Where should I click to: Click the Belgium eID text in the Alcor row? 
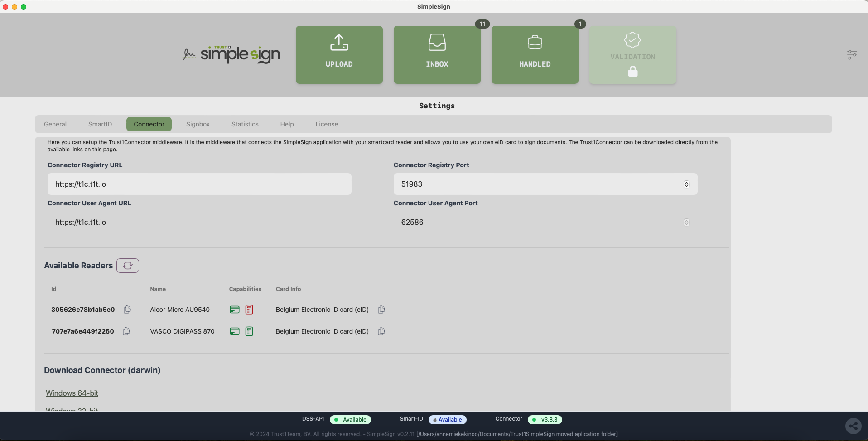click(x=322, y=310)
